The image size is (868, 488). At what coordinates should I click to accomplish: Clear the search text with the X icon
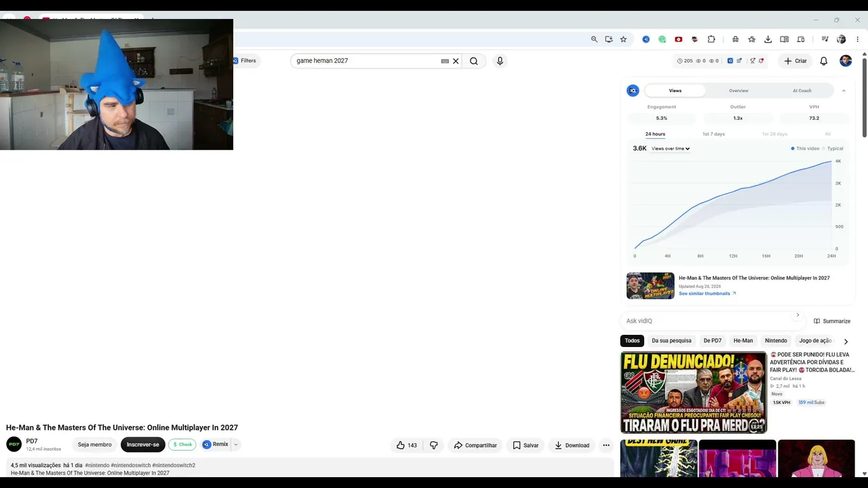[456, 61]
